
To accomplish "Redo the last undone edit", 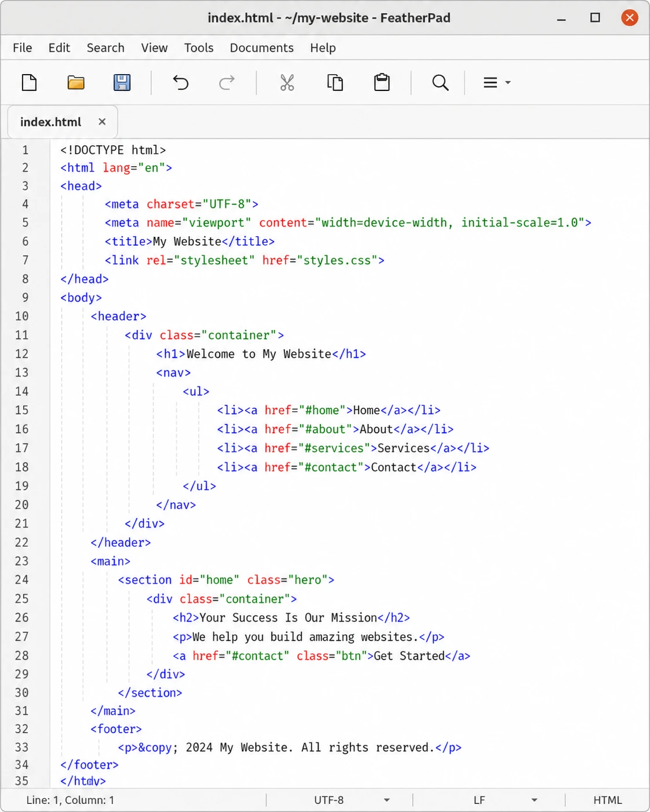I will coord(227,83).
